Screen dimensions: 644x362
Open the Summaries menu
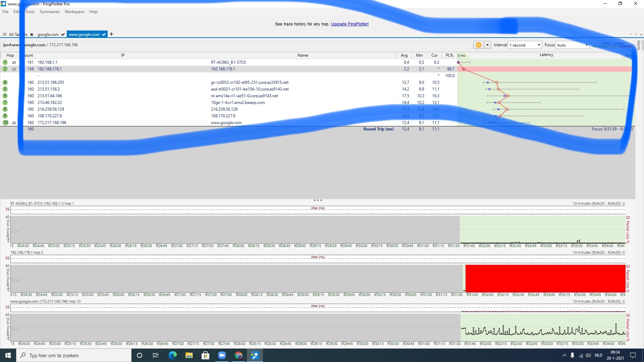50,12
